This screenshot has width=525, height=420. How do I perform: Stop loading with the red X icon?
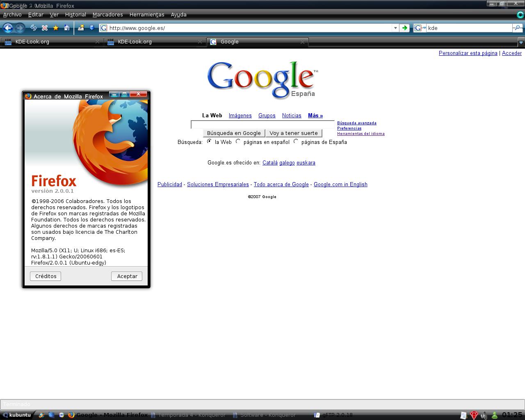(45, 28)
